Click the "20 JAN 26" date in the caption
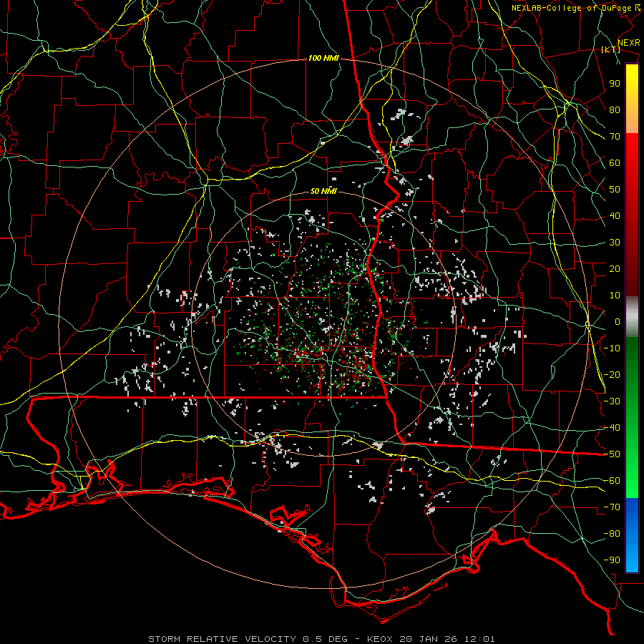644x644 pixels. point(429,639)
